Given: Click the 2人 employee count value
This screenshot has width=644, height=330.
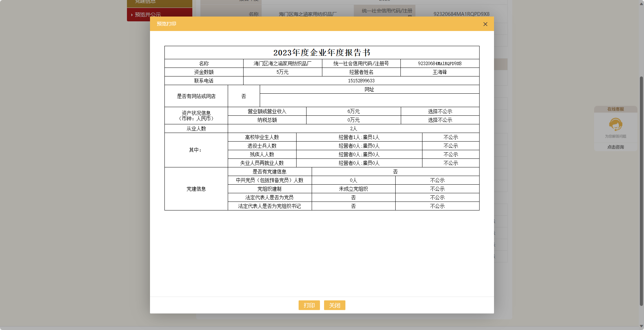Looking at the screenshot, I should pyautogui.click(x=353, y=128).
